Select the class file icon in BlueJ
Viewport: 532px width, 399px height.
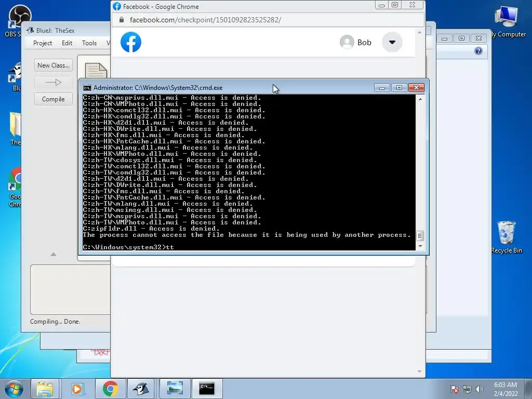(96, 71)
